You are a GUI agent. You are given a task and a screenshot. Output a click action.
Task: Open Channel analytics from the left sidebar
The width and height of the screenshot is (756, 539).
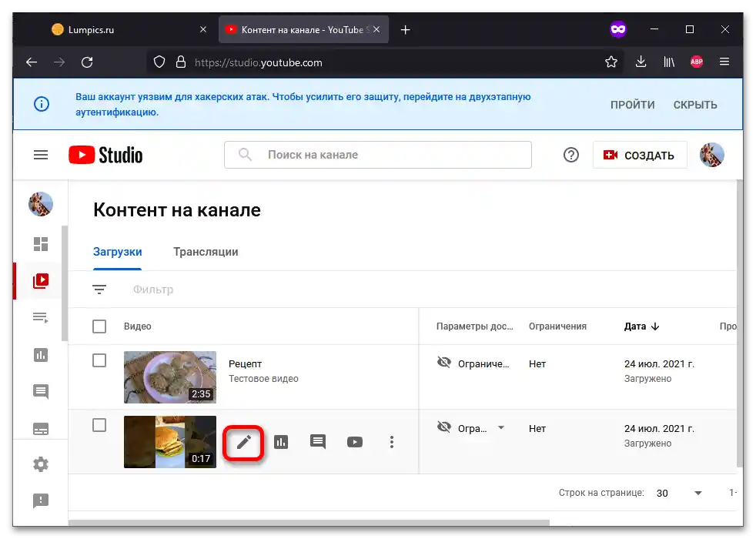pos(40,355)
